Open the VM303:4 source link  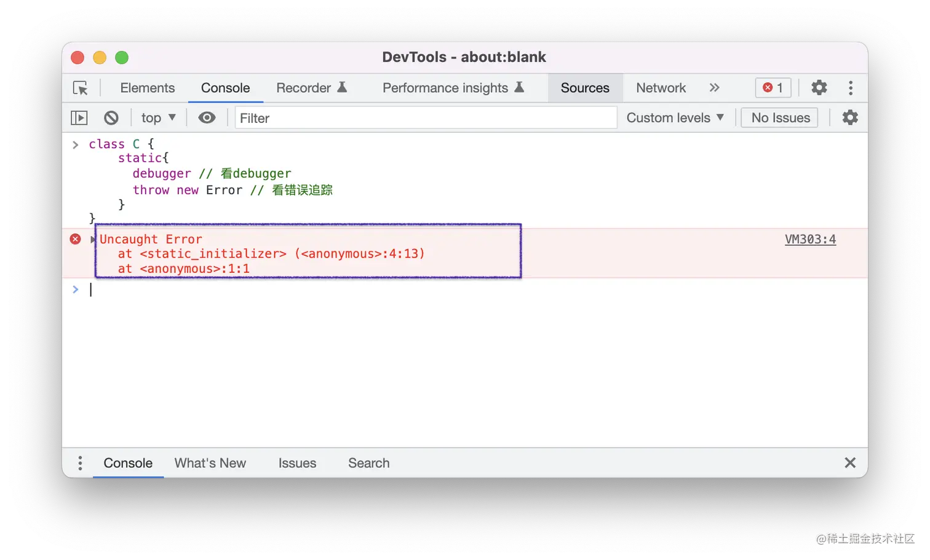pos(810,239)
